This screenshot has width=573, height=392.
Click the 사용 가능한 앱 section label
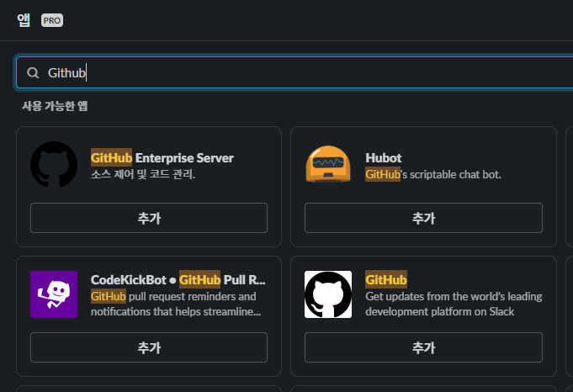pos(55,106)
